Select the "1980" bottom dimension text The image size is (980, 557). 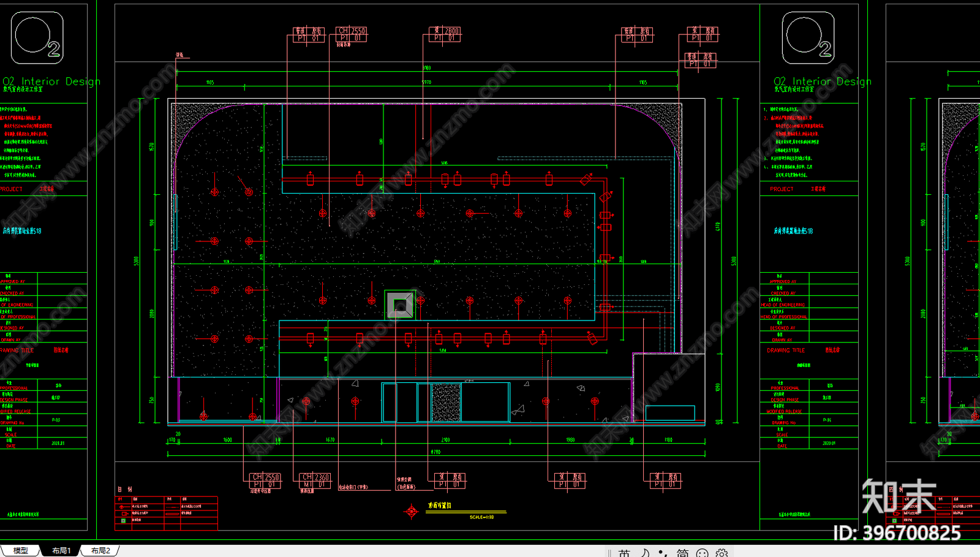point(570,440)
